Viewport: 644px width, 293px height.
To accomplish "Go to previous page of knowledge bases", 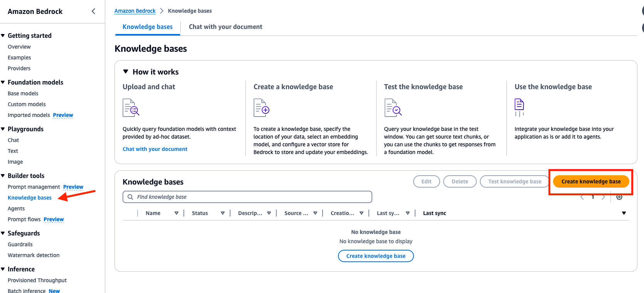I will pyautogui.click(x=582, y=197).
